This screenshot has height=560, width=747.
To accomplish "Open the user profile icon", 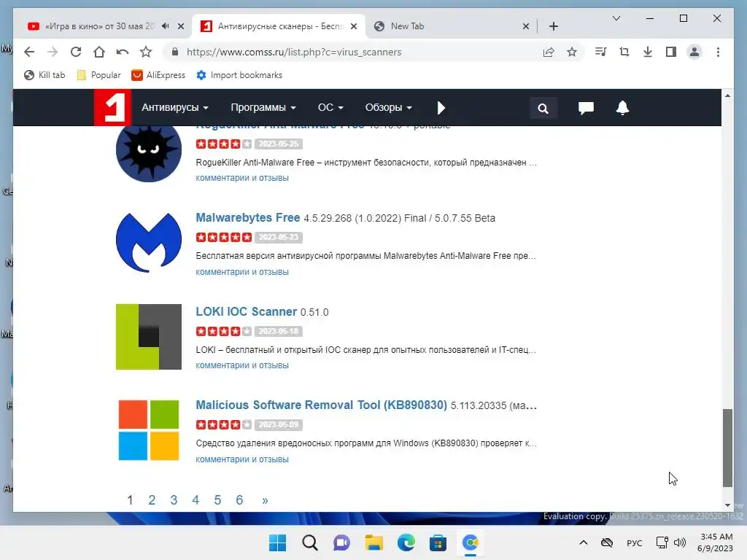I will point(694,52).
